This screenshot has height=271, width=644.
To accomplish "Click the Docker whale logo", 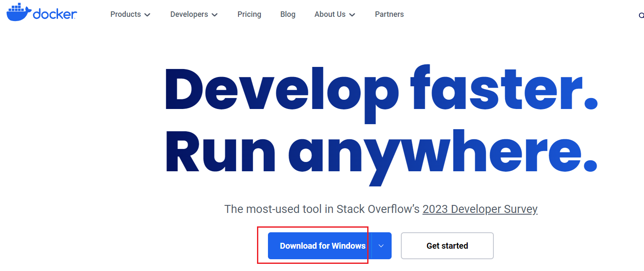I will tap(42, 13).
